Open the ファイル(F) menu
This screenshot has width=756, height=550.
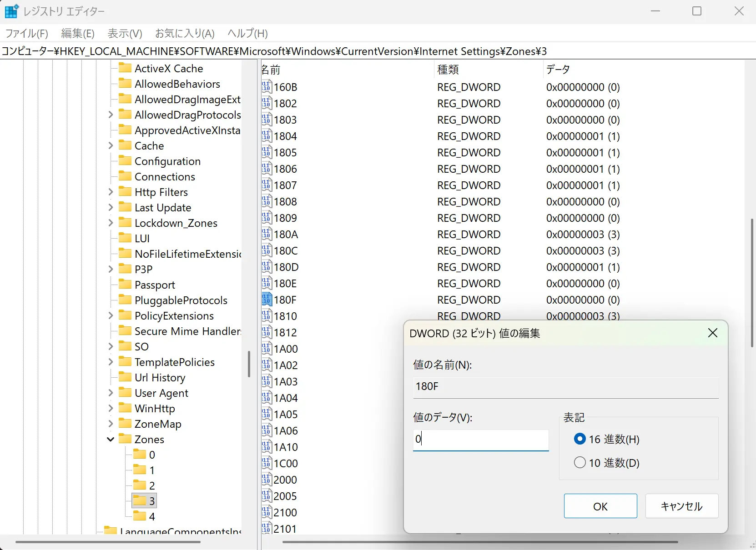pyautogui.click(x=27, y=33)
